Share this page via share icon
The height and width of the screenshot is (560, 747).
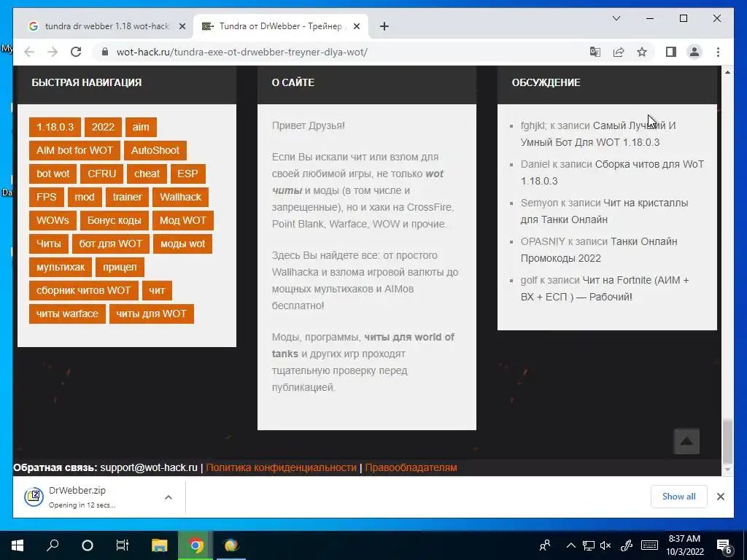point(619,52)
